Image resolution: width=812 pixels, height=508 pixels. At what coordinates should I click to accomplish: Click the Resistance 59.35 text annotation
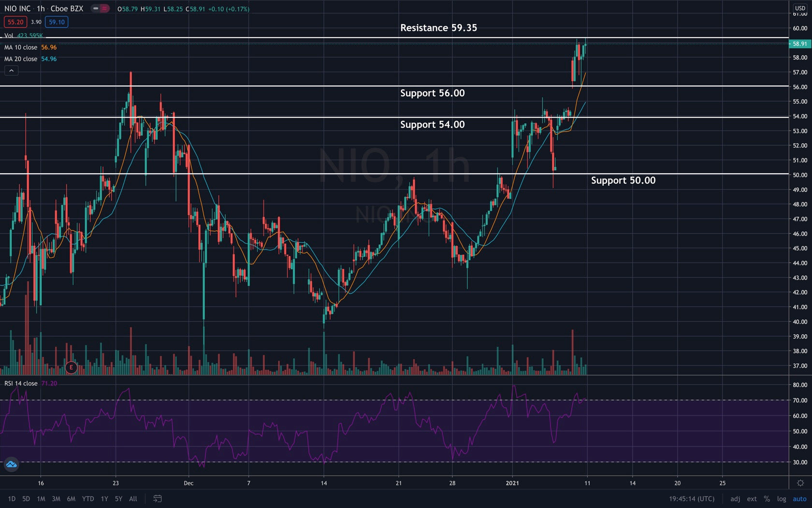coord(438,28)
